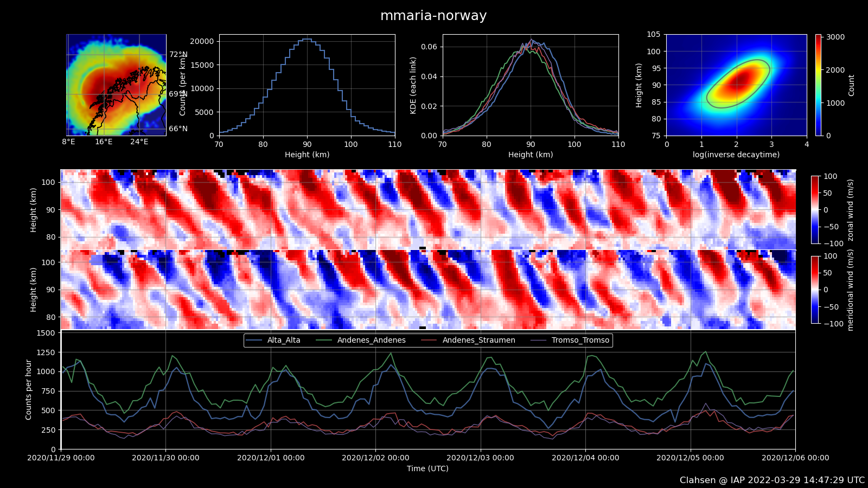Click the Height (km) label under histogram
Viewport: 868px width, 488px height.
click(307, 155)
